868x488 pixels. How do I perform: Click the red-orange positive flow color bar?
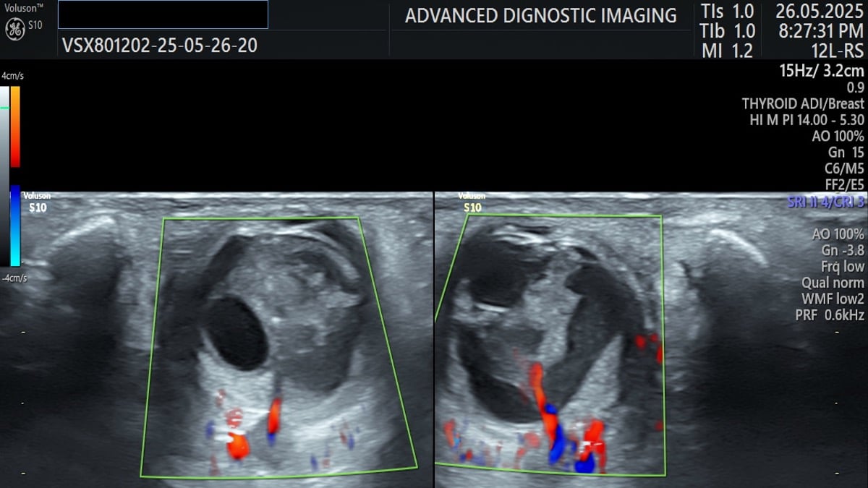[x=15, y=127]
